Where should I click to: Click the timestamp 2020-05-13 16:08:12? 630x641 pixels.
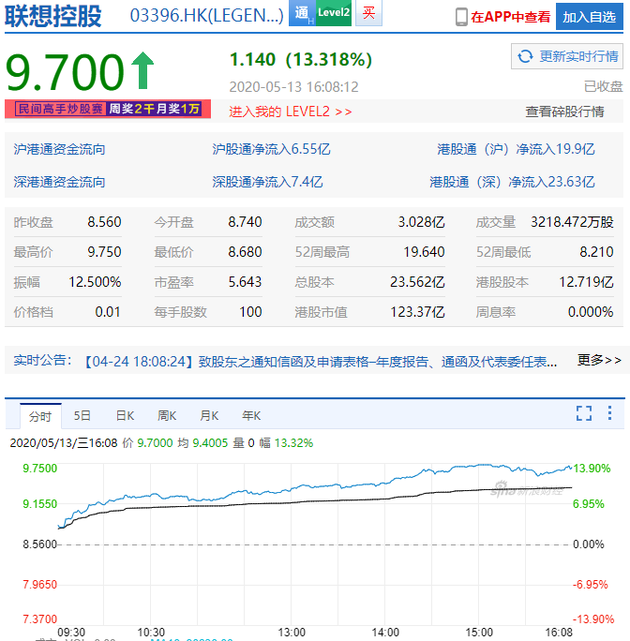coord(294,87)
